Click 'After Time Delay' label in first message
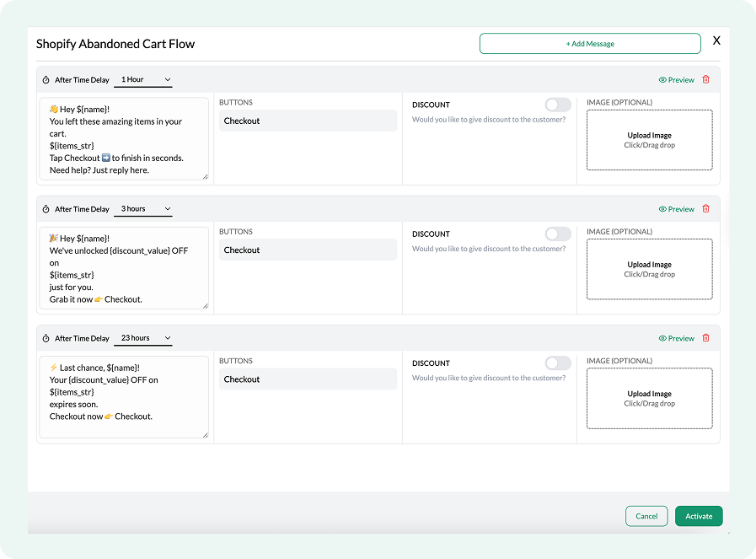Image resolution: width=756 pixels, height=559 pixels. [82, 80]
